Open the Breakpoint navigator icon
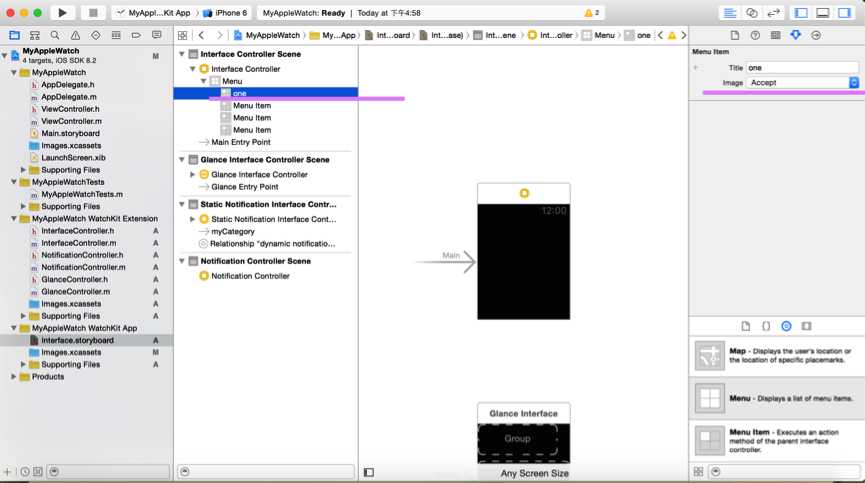Viewport: 865px width, 483px height. [x=136, y=35]
